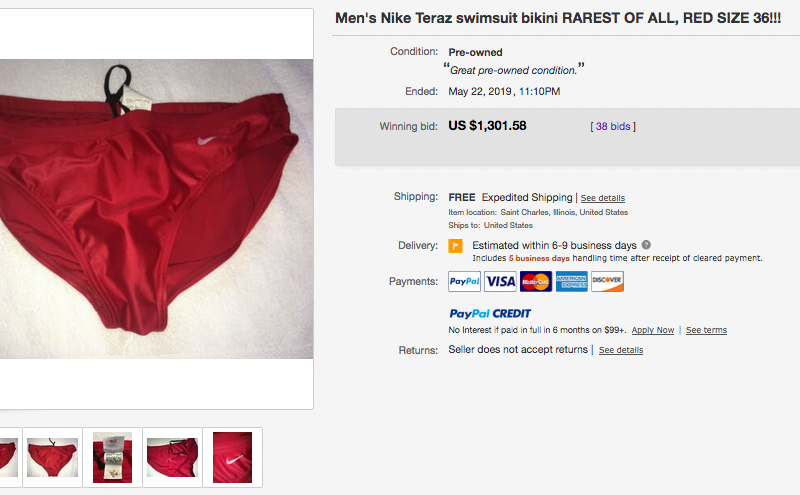
Task: Click the PayPal payment icon
Action: 464,282
